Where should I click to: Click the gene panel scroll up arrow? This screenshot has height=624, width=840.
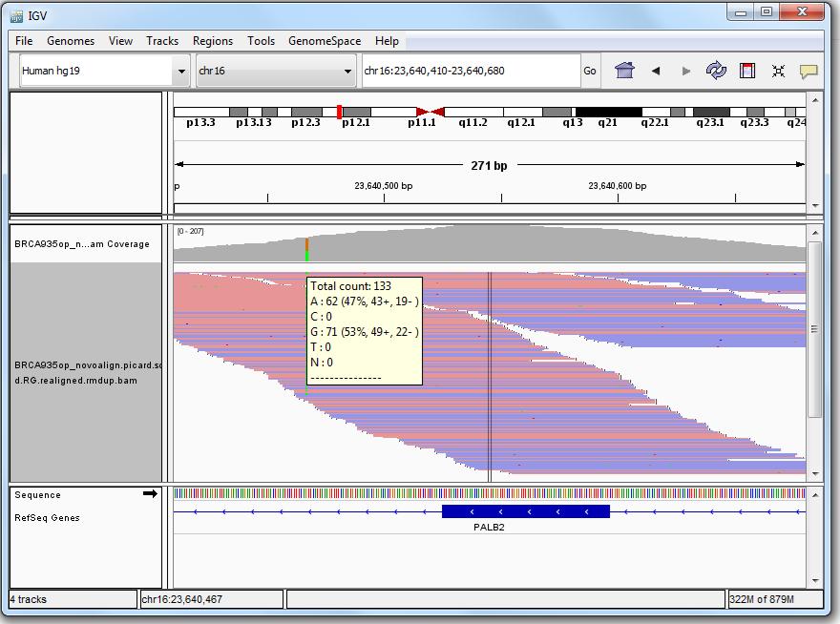[815, 495]
